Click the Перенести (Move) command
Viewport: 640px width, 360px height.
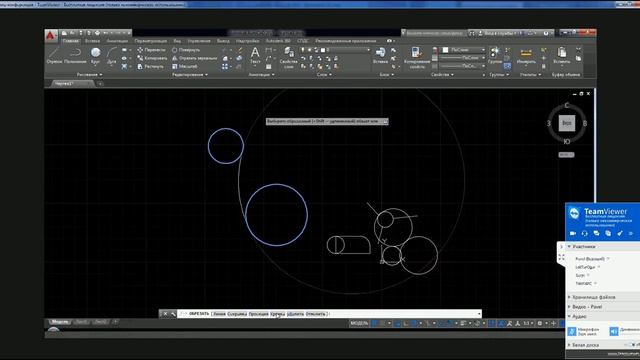click(x=151, y=50)
